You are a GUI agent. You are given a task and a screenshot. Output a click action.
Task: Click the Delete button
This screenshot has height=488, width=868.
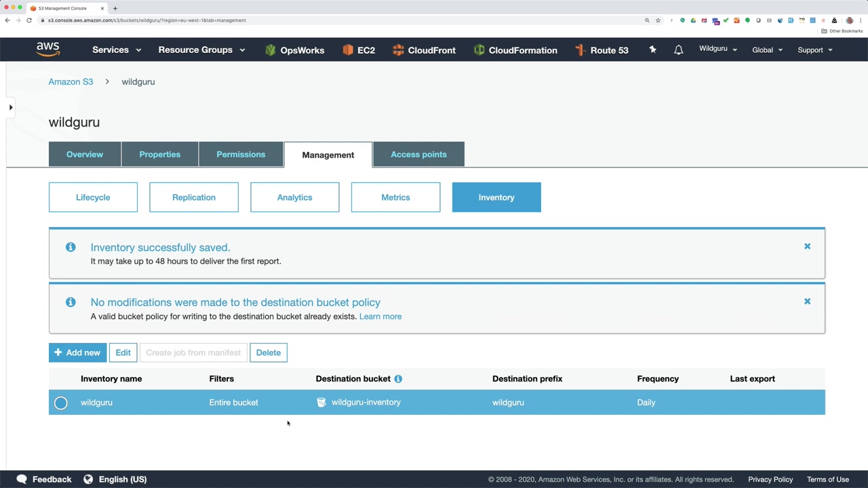click(x=269, y=352)
